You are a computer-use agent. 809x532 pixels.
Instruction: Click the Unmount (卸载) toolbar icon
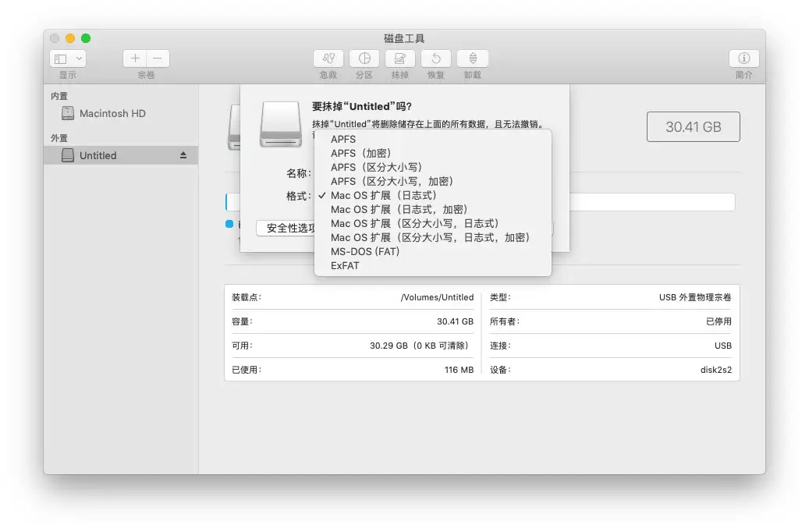click(x=473, y=59)
